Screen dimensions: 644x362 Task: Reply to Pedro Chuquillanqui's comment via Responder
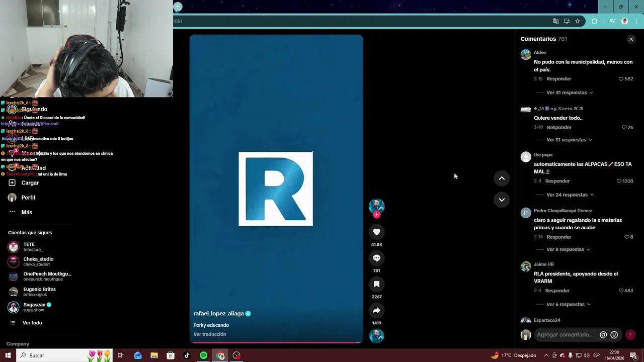[x=558, y=237]
